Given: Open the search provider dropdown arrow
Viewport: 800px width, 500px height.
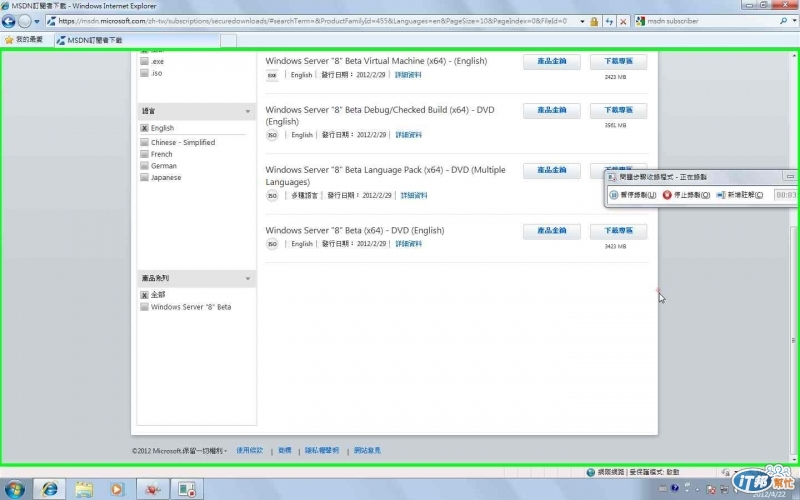Looking at the screenshot, I should pyautogui.click(x=794, y=21).
